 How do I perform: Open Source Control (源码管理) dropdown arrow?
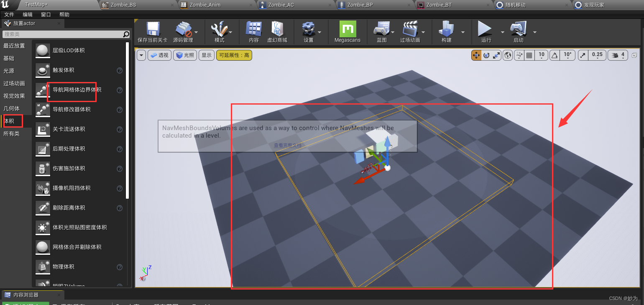click(x=196, y=32)
